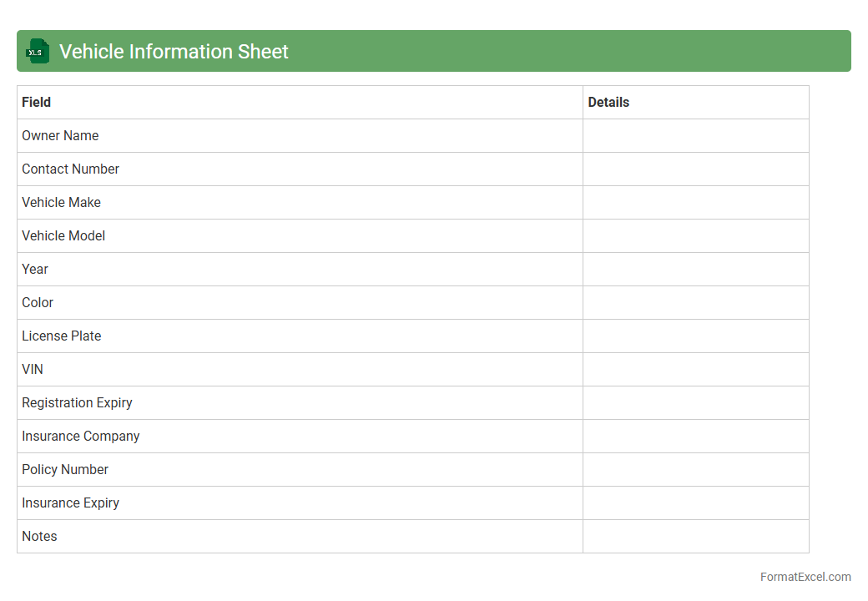Click the Vehicle Information Sheet title
Screen dimensions: 868x601
[x=174, y=52]
